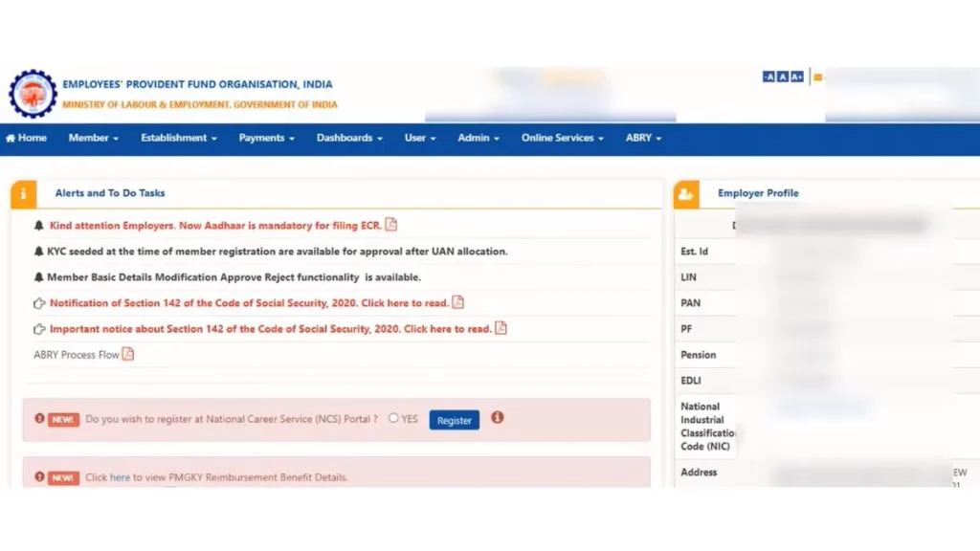Select the increase font size A+ icon
The image size is (980, 551).
(x=797, y=76)
